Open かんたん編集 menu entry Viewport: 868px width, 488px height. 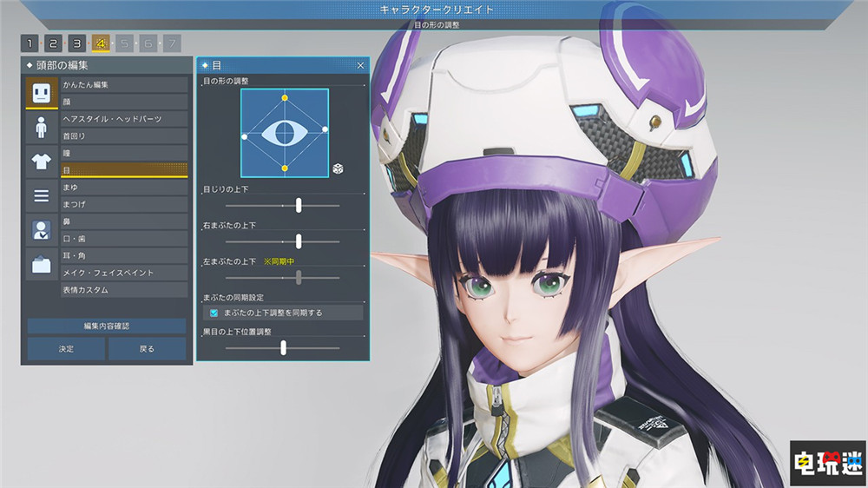[x=124, y=85]
